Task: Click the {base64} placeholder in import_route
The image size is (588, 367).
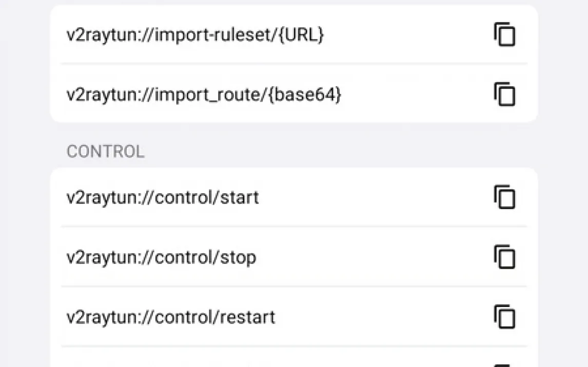Action: 304,94
